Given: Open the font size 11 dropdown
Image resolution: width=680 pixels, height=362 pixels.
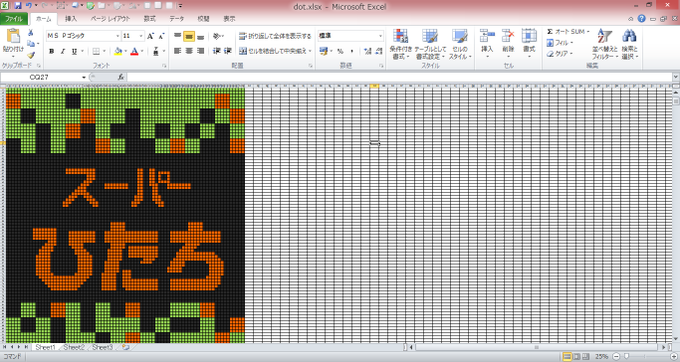Looking at the screenshot, I should coord(141,36).
